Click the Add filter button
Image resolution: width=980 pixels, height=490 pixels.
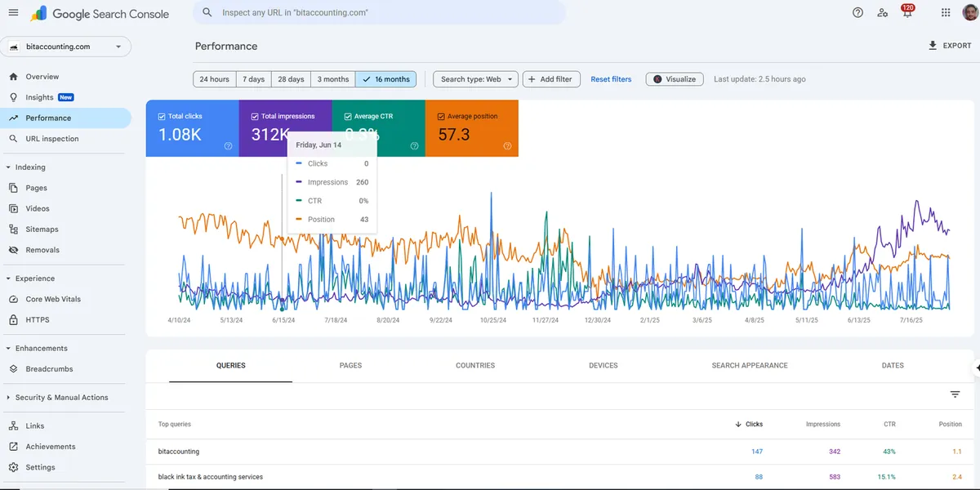point(551,79)
